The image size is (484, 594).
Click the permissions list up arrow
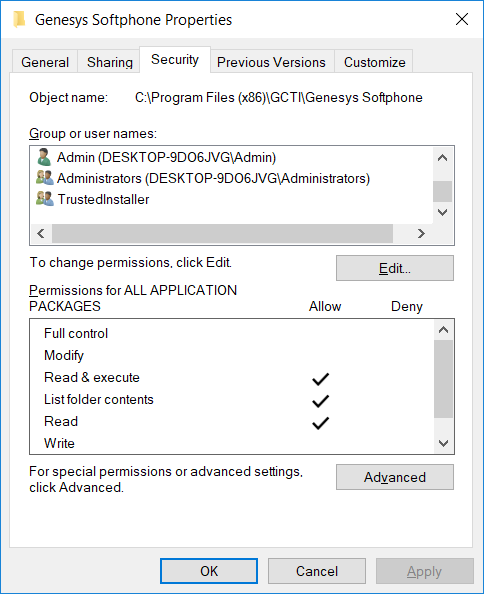tap(443, 330)
